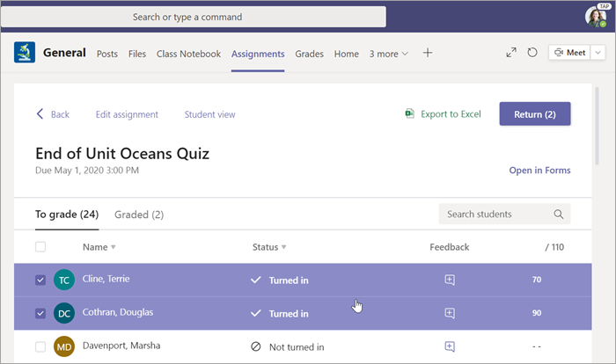Add feedback for Cline, Terrie
The image size is (616, 364).
tap(450, 280)
